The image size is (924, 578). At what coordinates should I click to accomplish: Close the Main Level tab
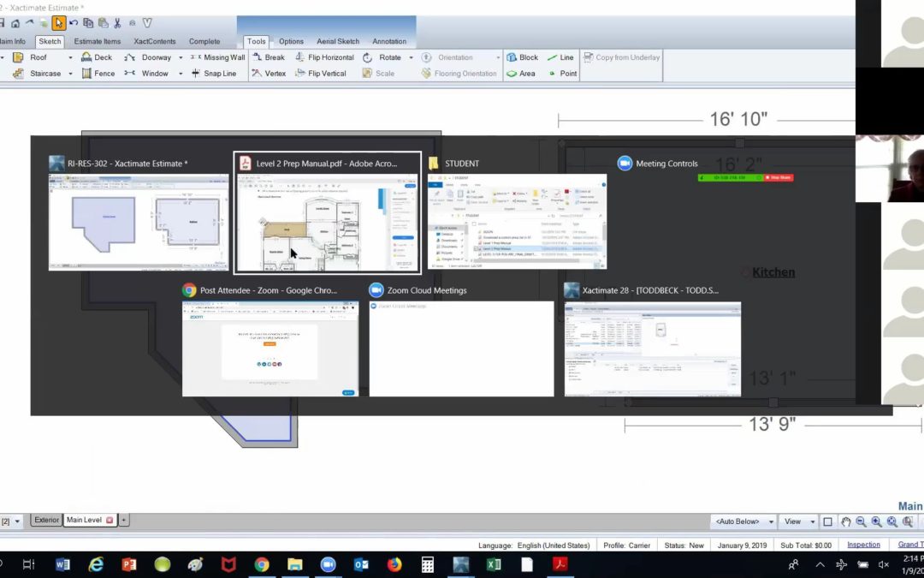click(x=110, y=521)
